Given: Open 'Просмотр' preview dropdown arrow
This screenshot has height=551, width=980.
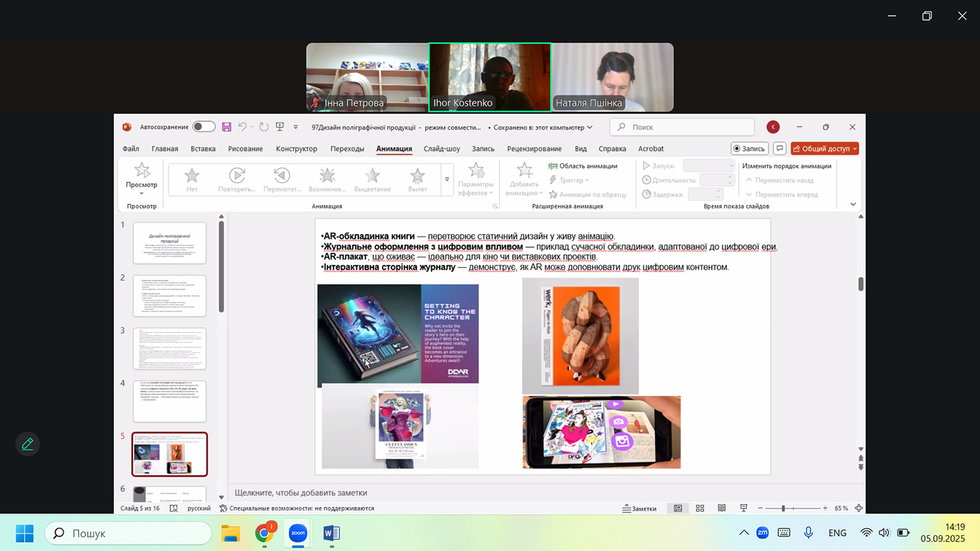Looking at the screenshot, I should pyautogui.click(x=142, y=194).
